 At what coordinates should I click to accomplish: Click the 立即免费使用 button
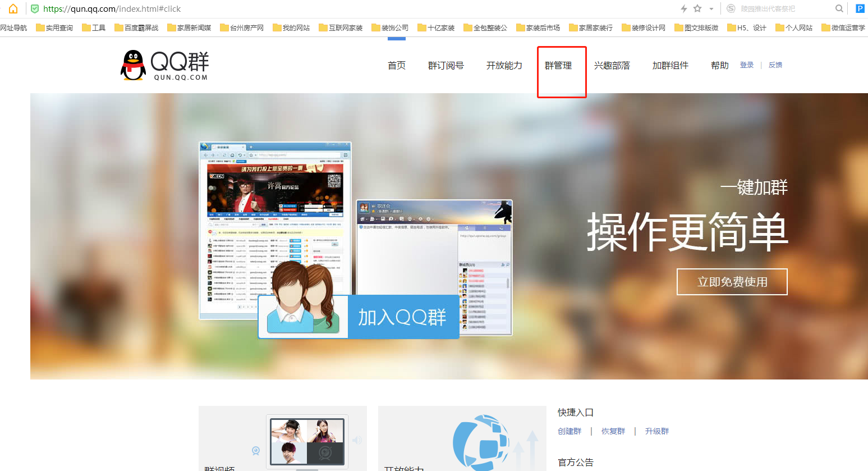point(732,282)
